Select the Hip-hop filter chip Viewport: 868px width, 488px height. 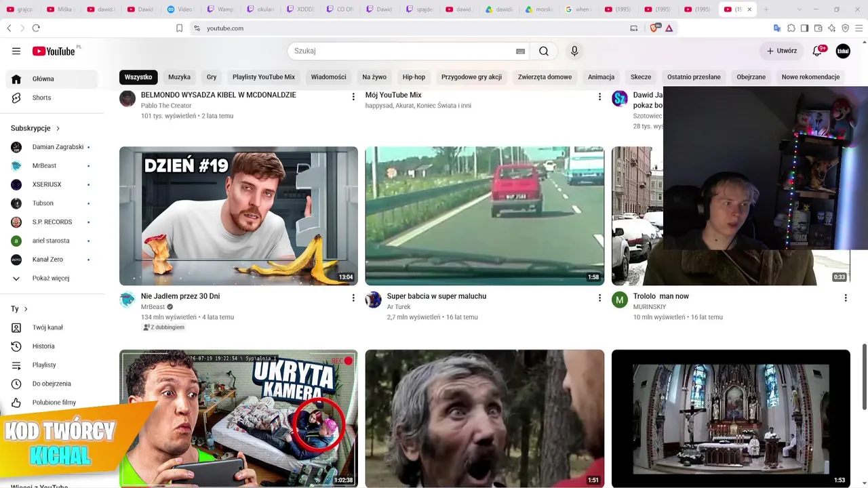coord(414,77)
